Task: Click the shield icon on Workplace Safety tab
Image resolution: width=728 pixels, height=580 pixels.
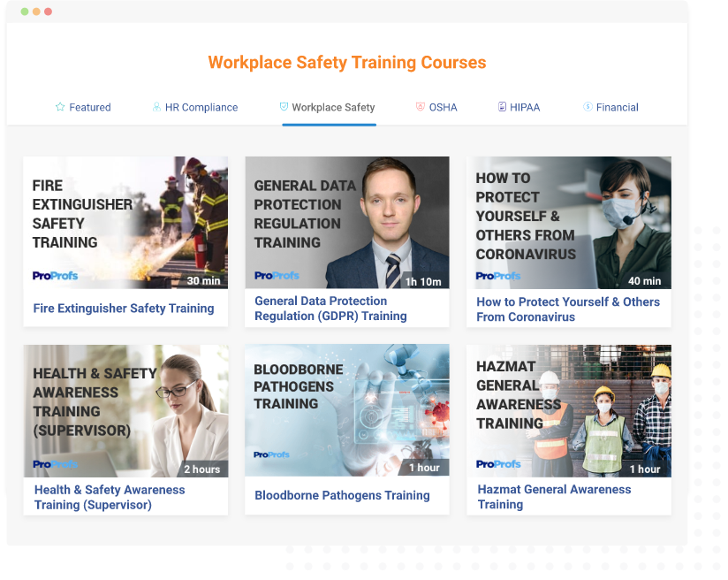Action: [x=283, y=106]
